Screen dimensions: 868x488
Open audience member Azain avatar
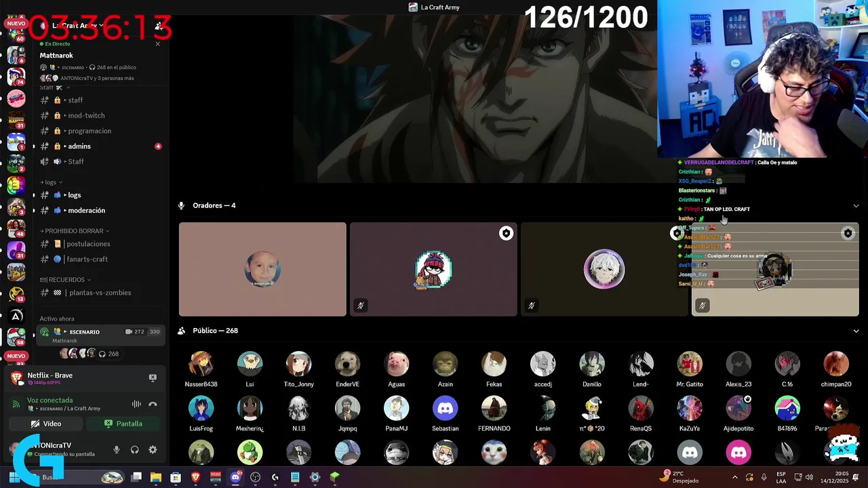click(x=445, y=364)
